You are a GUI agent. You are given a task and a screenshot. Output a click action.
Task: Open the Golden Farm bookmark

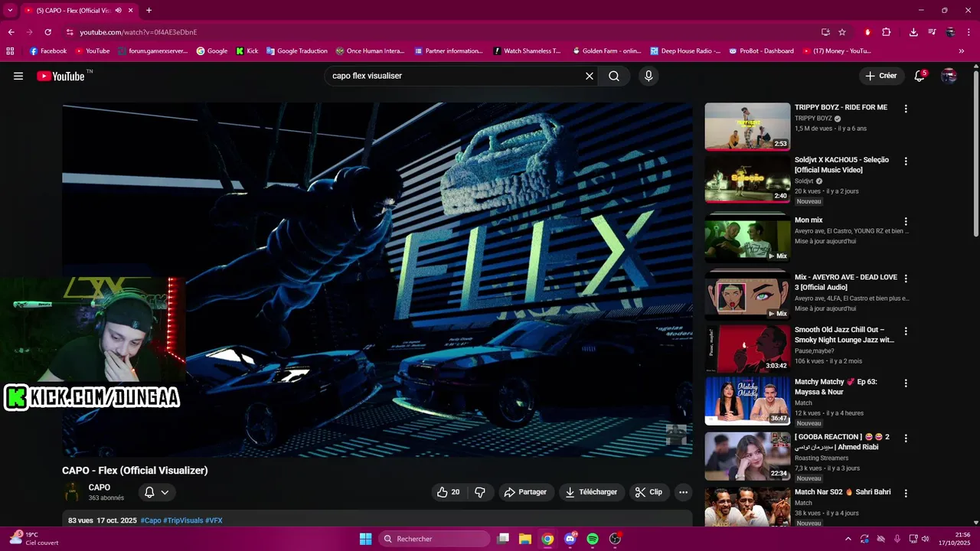606,51
